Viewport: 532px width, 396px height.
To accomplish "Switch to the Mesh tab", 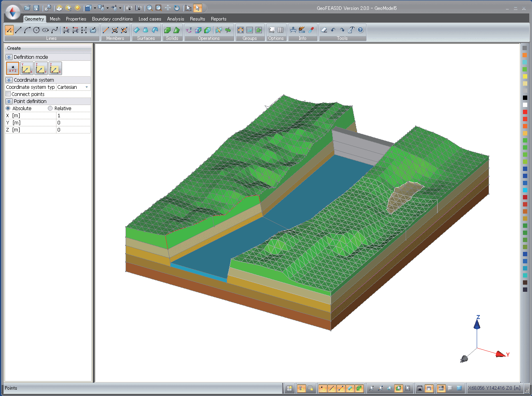I will pyautogui.click(x=55, y=19).
